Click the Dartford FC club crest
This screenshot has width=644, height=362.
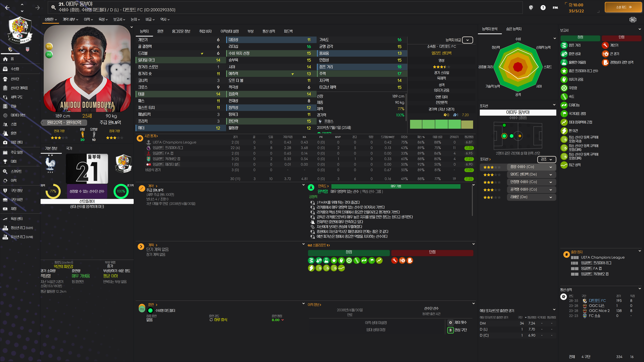20,30
